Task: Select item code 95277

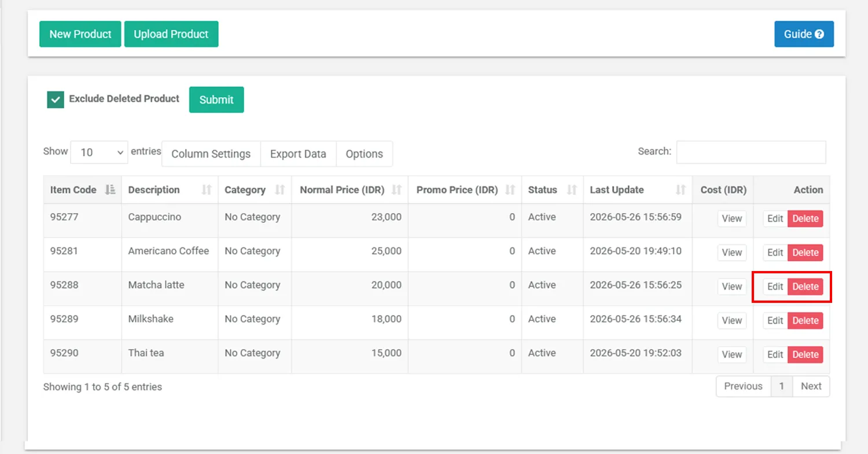Action: 64,217
